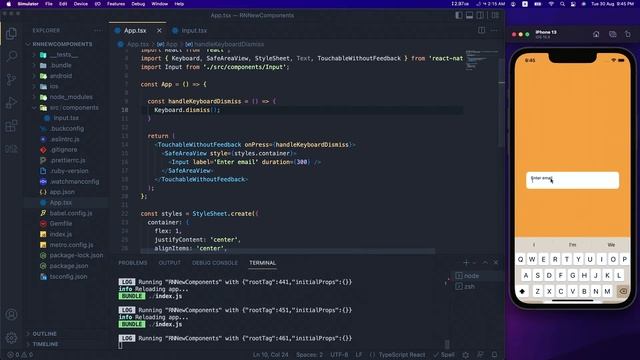The width and height of the screenshot is (640, 360).
Task: Select App.tsx in the file tree
Action: (x=60, y=202)
